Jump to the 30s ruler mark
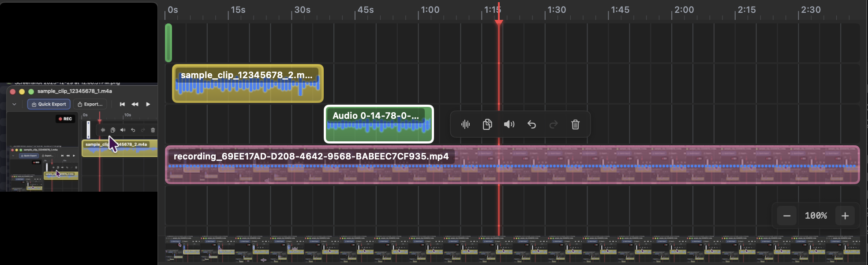Viewport: 868px width, 265px height. click(x=303, y=10)
